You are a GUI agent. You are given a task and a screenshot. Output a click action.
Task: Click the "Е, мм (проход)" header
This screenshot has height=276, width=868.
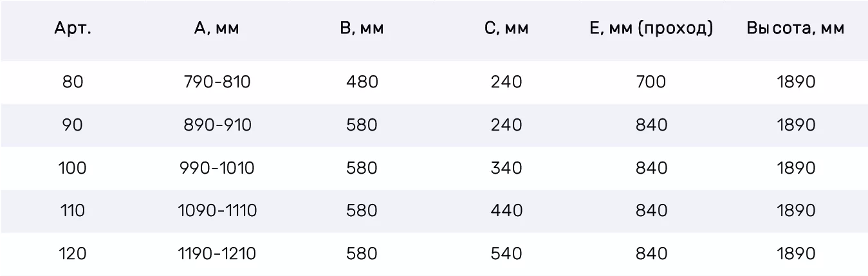651,29
